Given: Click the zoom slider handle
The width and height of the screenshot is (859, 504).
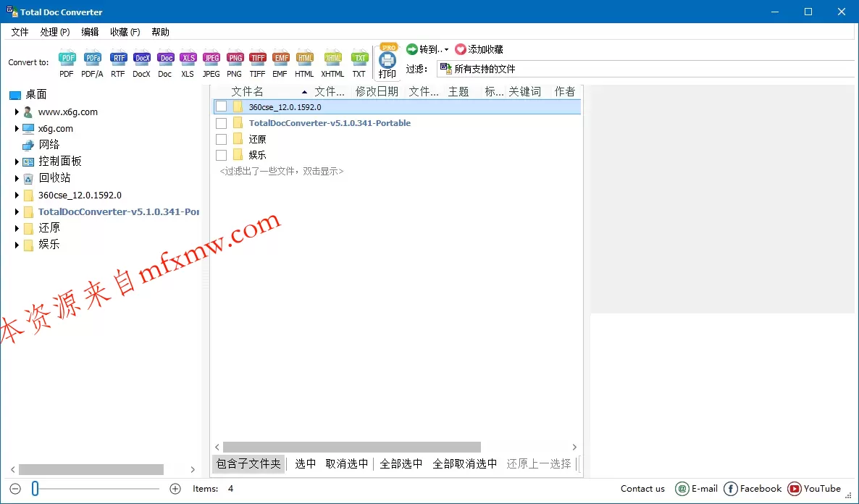Looking at the screenshot, I should (x=35, y=489).
